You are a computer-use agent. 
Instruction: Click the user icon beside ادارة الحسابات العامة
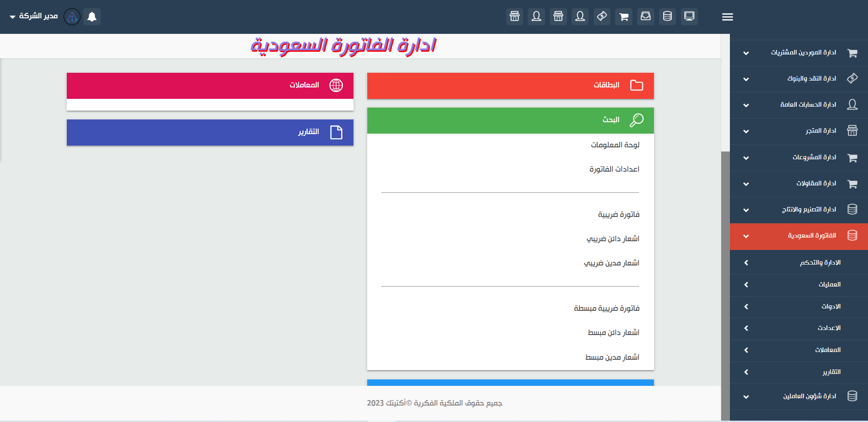click(x=852, y=105)
